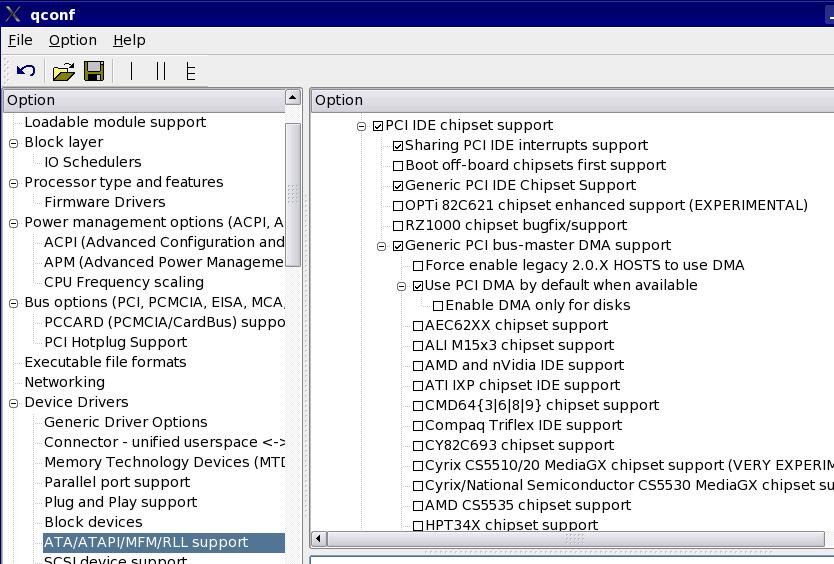Open the Help menu
Viewport: 834px width, 564px height.
(129, 40)
